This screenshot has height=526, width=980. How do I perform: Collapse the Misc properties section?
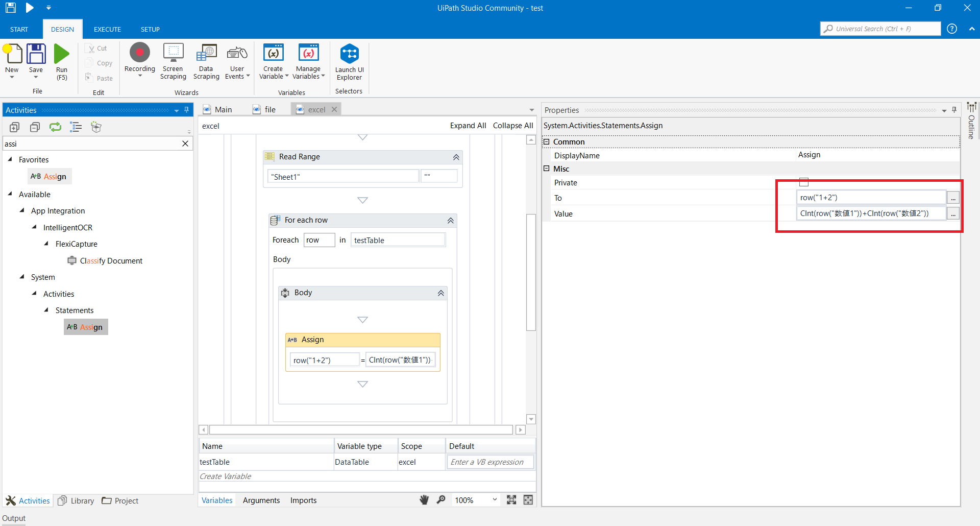click(547, 169)
